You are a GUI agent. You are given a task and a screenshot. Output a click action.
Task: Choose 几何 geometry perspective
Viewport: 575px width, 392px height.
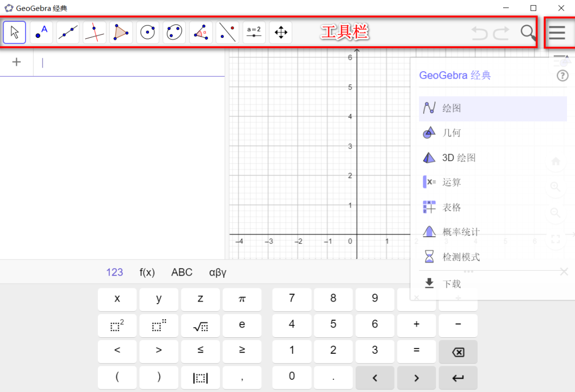(492, 133)
